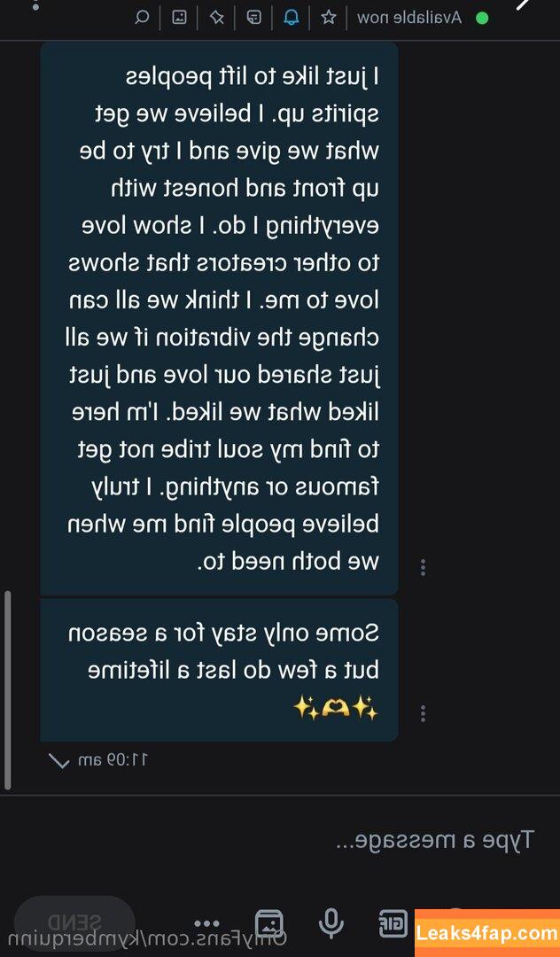Toggle the blue notification bell
This screenshot has height=957, width=560.
pyautogui.click(x=291, y=17)
